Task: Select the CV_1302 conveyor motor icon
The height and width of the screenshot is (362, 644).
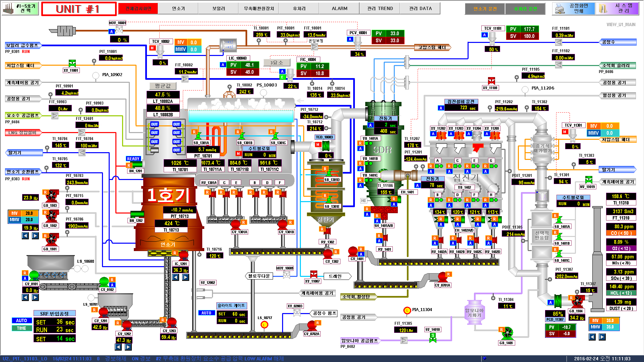Action: 328,254
